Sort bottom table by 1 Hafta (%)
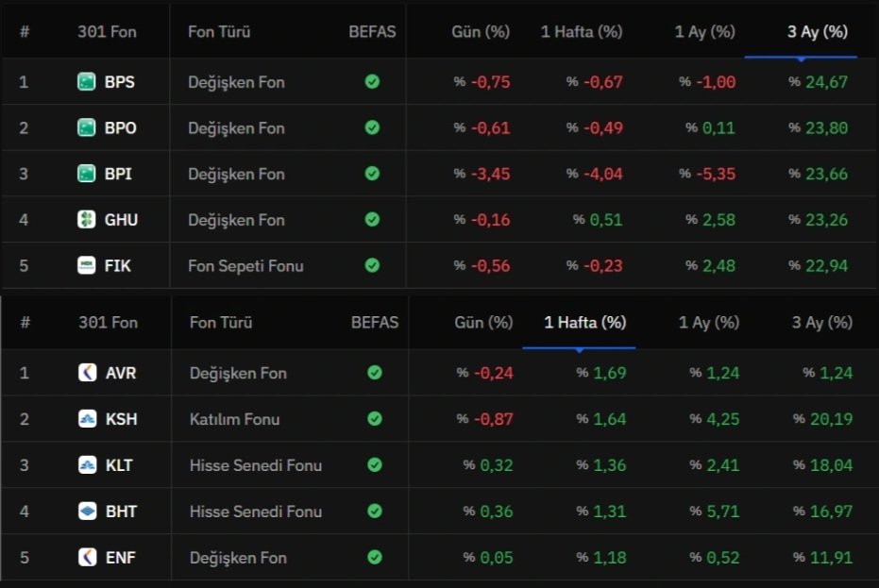The image size is (879, 588). pyautogui.click(x=585, y=322)
